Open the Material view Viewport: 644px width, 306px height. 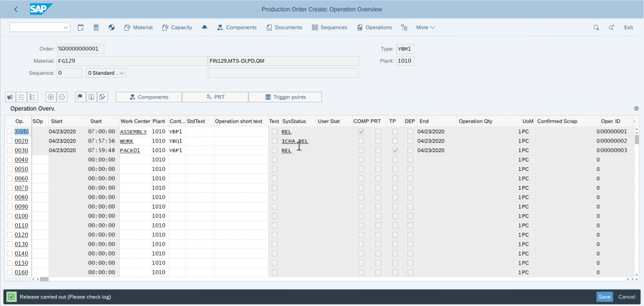(x=138, y=28)
